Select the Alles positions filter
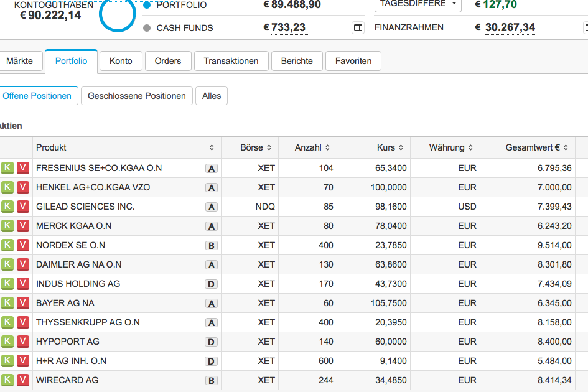 click(212, 96)
